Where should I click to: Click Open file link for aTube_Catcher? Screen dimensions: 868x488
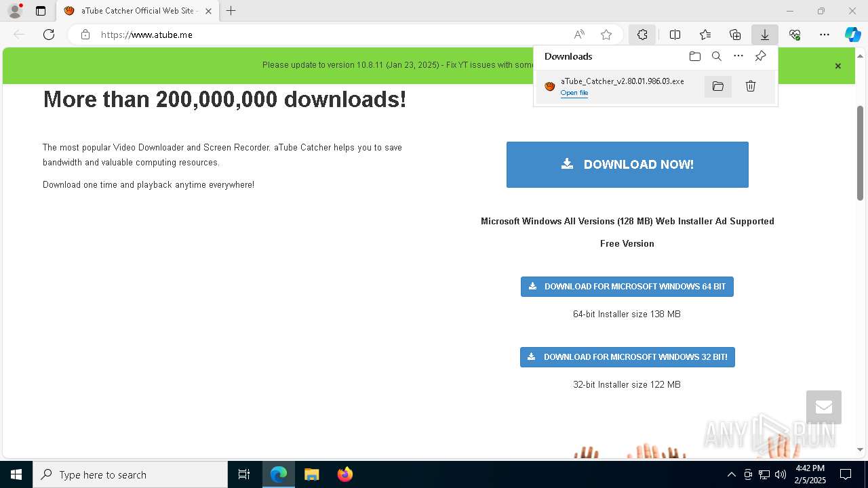[574, 93]
